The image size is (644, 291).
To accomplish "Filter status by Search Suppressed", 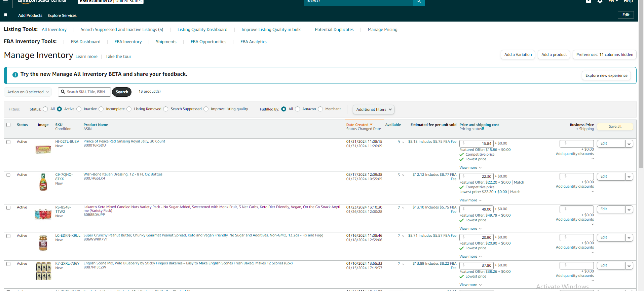I will click(x=166, y=109).
